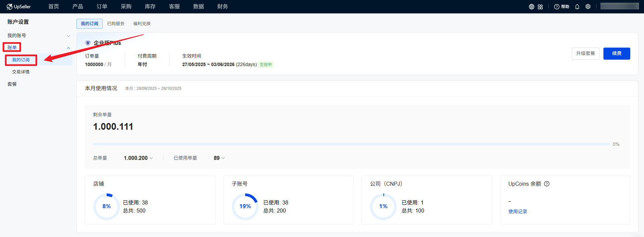Click the 企业版Plus plan badge icon
Viewport: 644px width, 237px height.
click(88, 43)
